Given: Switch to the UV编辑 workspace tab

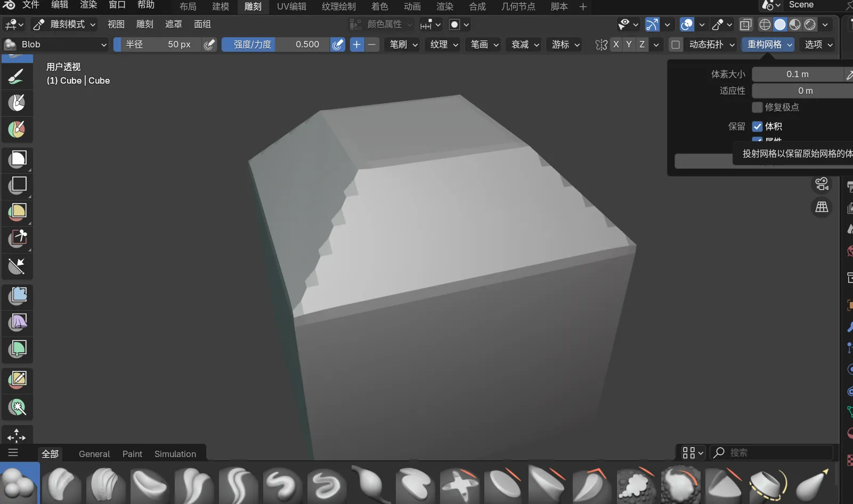Looking at the screenshot, I should 291,7.
